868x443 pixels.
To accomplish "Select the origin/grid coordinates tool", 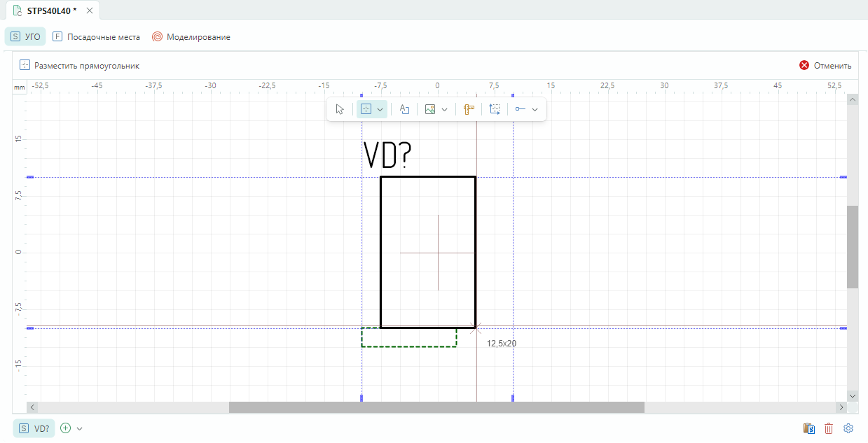I will point(495,109).
